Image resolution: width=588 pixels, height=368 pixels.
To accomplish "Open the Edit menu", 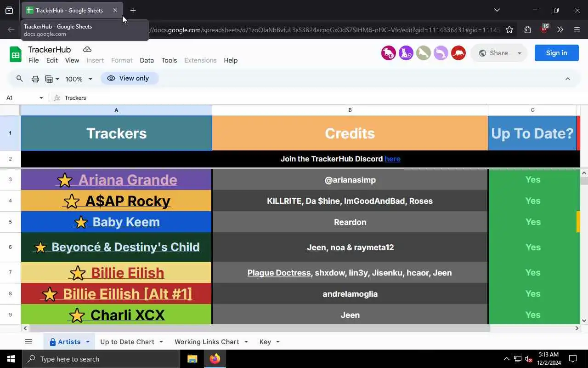I will (52, 60).
